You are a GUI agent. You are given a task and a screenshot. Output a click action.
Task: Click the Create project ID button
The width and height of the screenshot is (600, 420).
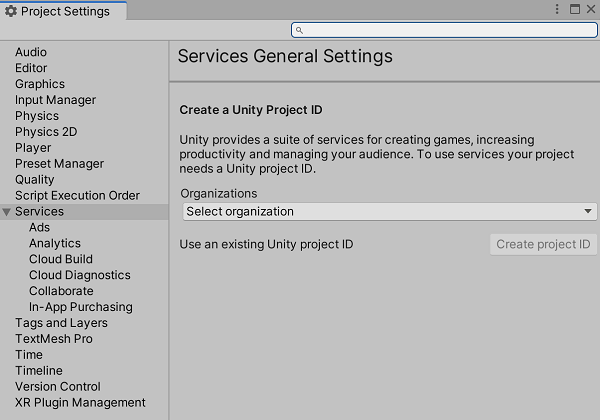pyautogui.click(x=543, y=244)
